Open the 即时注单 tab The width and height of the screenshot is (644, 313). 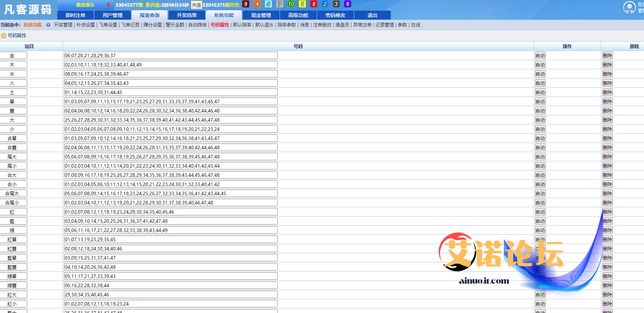pos(75,15)
